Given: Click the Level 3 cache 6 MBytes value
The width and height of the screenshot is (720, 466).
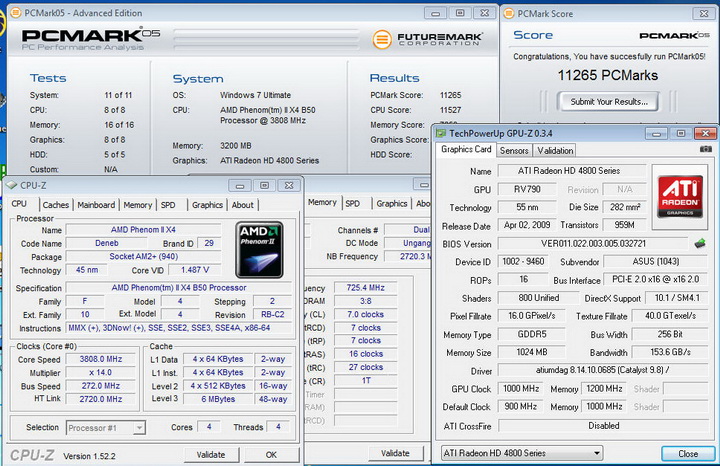Looking at the screenshot, I should click(218, 399).
